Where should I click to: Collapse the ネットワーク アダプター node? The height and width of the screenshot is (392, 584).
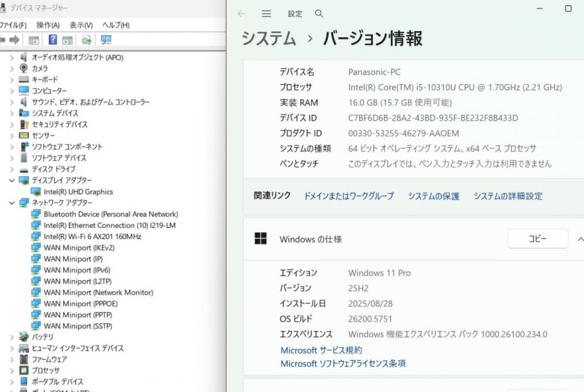[12, 202]
